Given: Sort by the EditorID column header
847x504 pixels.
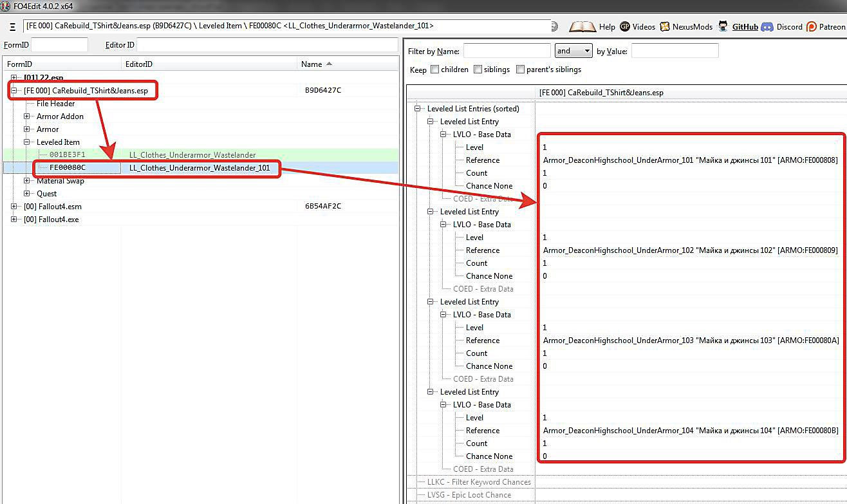Looking at the screenshot, I should (x=138, y=64).
